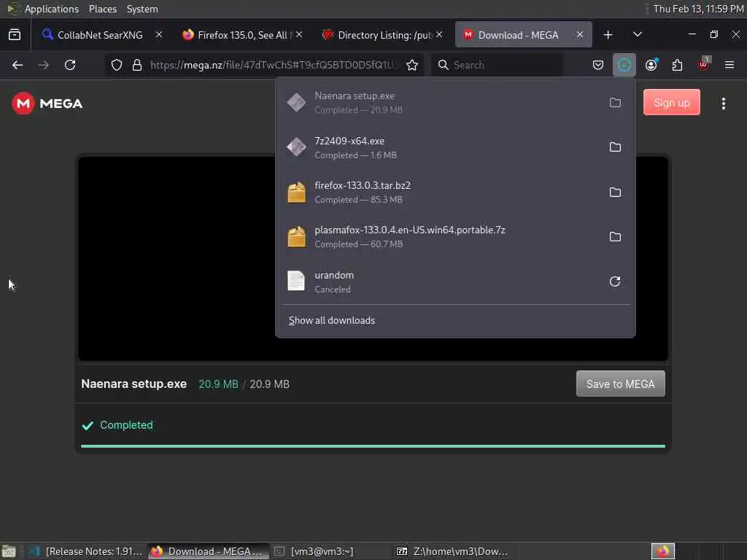Open 7z2409-x64.exe download entry
Image resolution: width=747 pixels, height=560 pixels.
tap(441, 147)
